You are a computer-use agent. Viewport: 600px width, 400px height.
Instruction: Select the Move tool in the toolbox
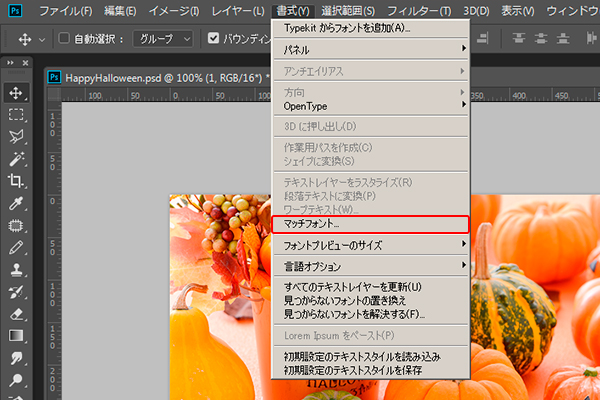coord(16,93)
